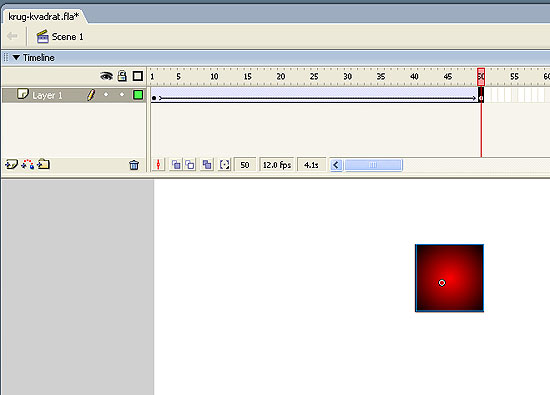Toggle lock all layers padlock icon
The height and width of the screenshot is (395, 550).
(x=122, y=76)
